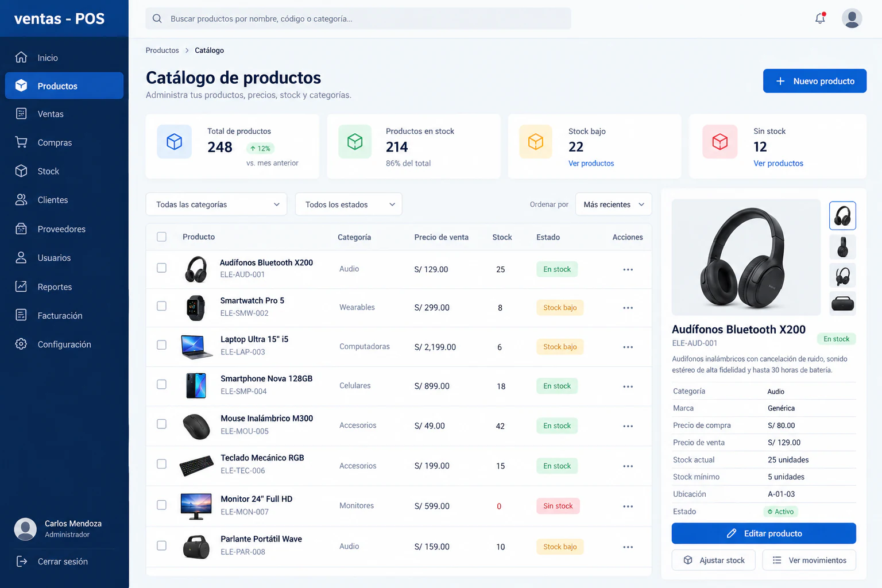Screen dimensions: 882x588
Task: Open the Todas las categorías dropdown
Action: (x=216, y=204)
